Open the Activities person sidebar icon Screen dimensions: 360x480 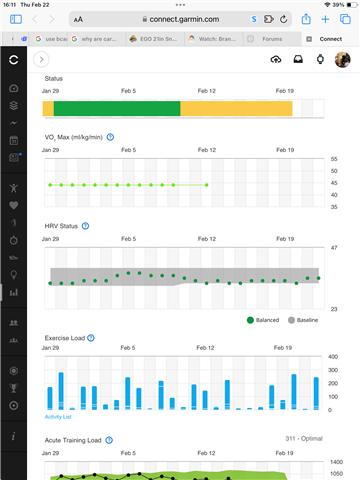pyautogui.click(x=14, y=188)
